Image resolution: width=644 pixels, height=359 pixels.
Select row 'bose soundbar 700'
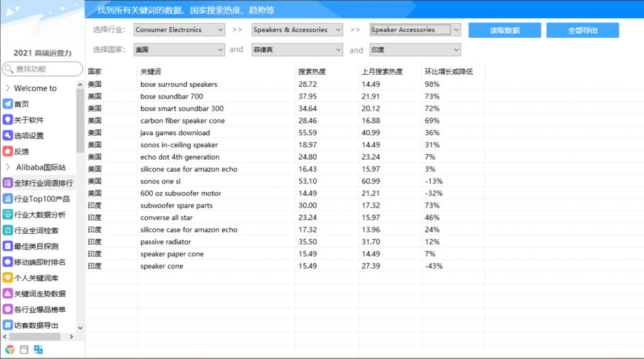point(286,96)
